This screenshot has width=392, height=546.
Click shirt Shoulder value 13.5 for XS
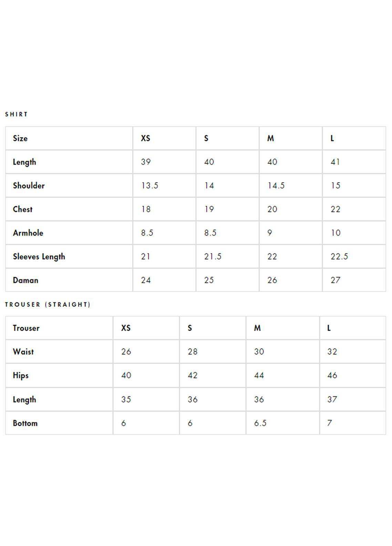(149, 185)
